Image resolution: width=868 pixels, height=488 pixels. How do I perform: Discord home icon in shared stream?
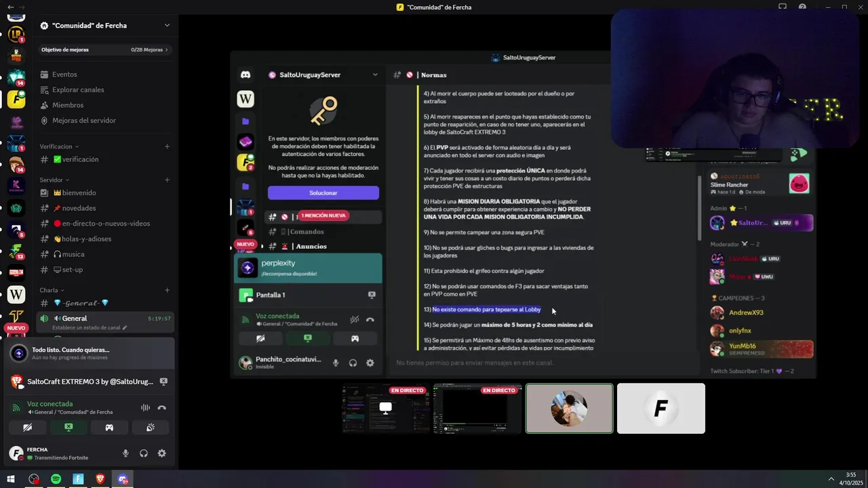(245, 75)
